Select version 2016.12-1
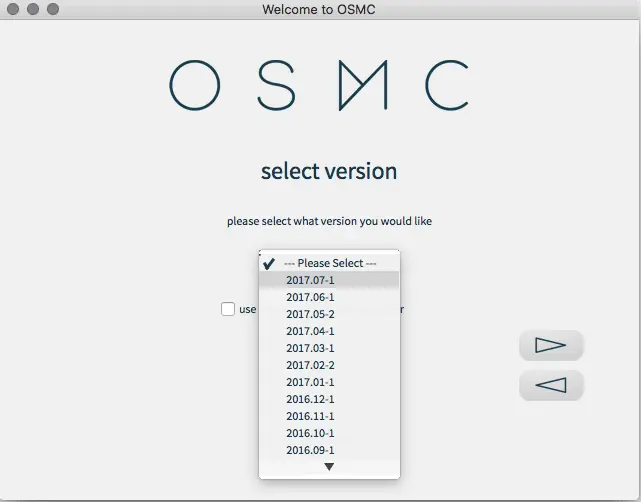Viewport: 641px width, 502px height. coord(329,399)
